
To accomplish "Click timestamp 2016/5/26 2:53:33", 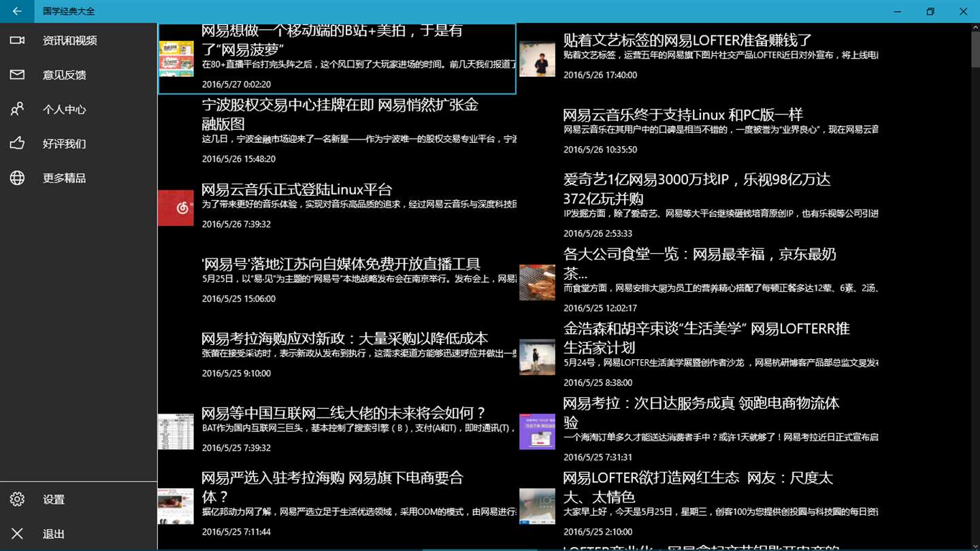I will (x=598, y=233).
